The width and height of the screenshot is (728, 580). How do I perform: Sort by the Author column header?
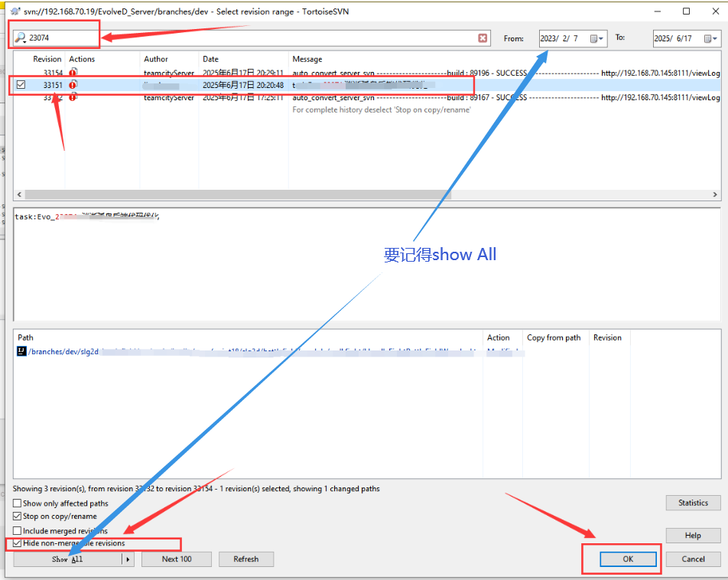170,59
